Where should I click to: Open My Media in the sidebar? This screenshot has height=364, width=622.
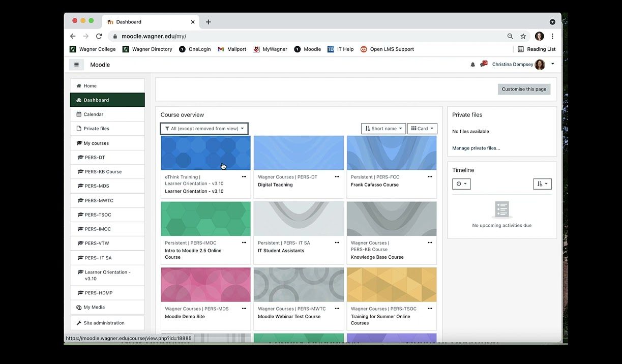107,307
